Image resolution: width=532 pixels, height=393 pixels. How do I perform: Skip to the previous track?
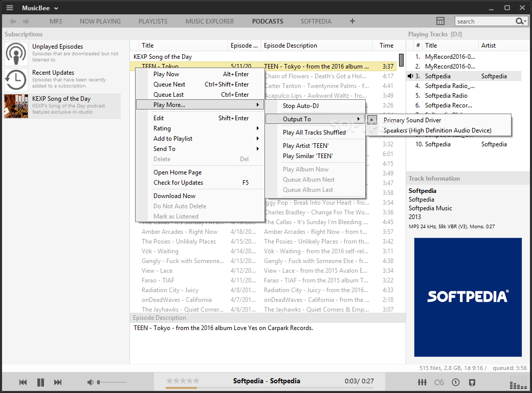[23, 382]
